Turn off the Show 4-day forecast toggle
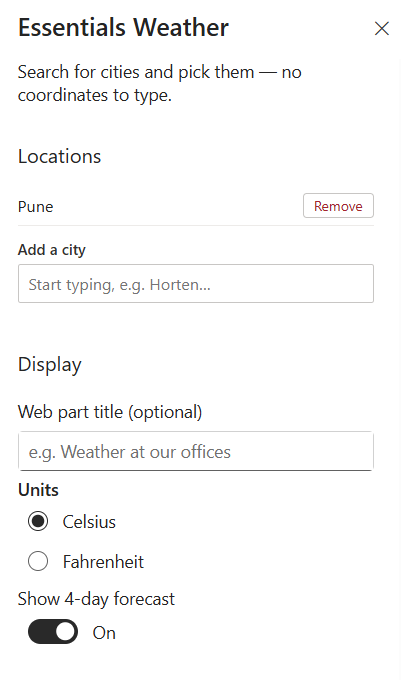Image resolution: width=401 pixels, height=680 pixels. (53, 632)
